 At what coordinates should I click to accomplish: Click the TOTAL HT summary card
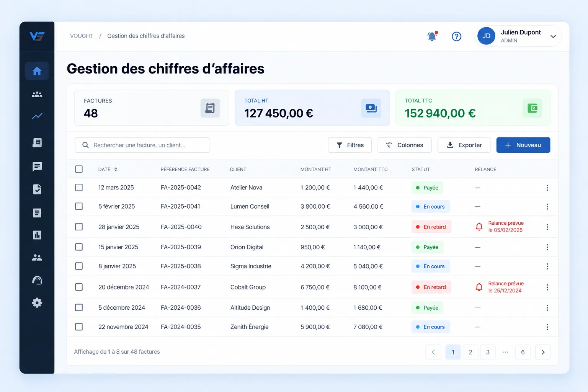(312, 108)
